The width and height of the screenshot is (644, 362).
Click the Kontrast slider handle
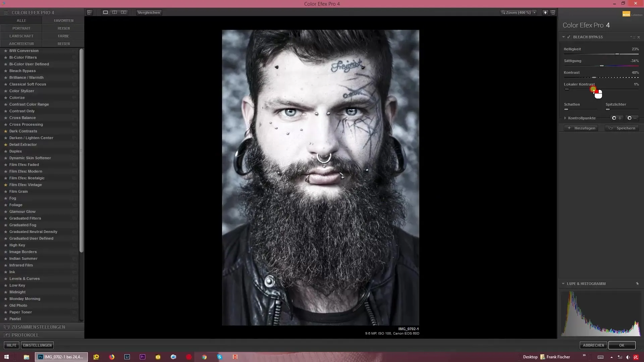tap(594, 78)
